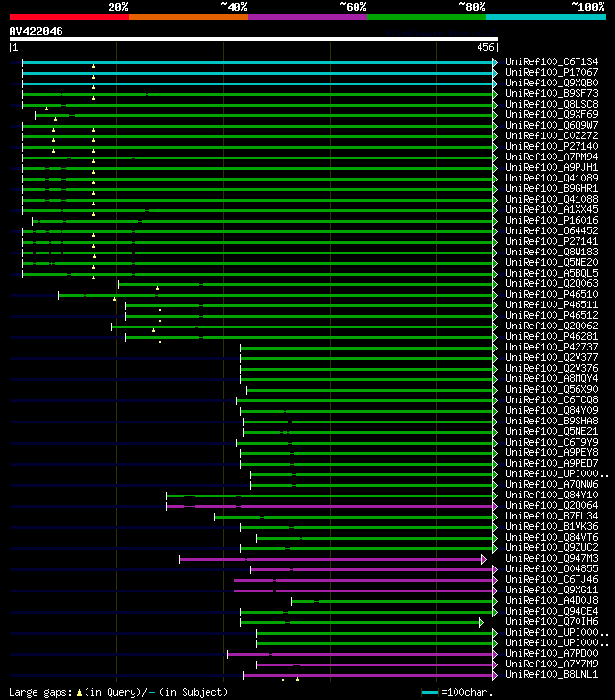Click UniRef100_P27140 label
615x700 pixels.
[x=552, y=146]
